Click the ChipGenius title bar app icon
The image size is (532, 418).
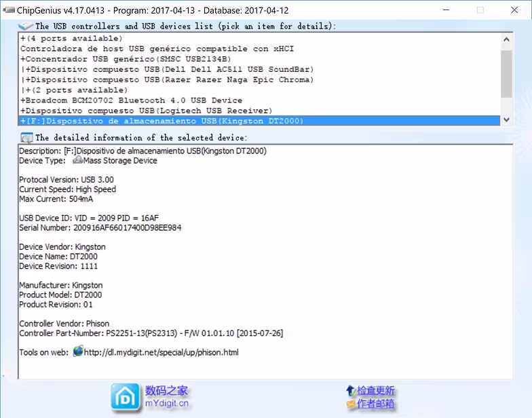point(8,9)
